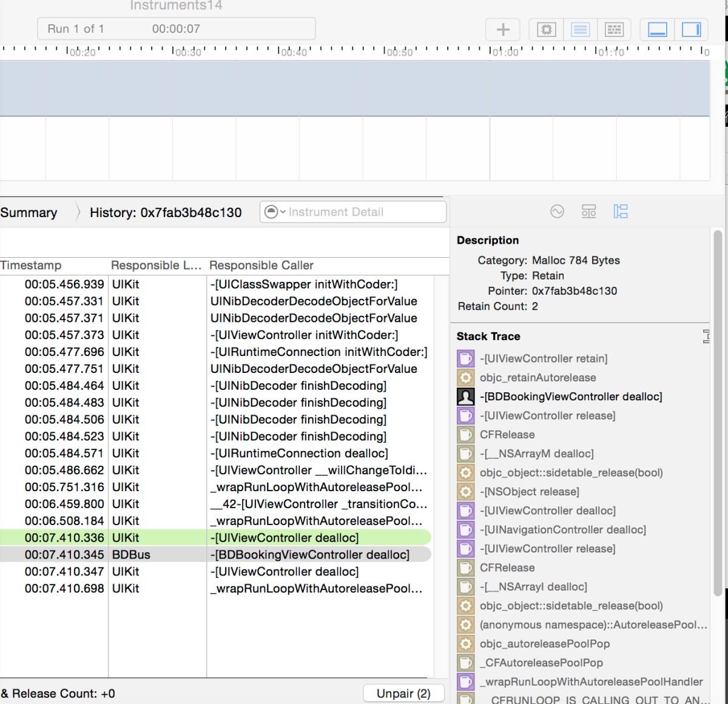Select the -[__NSArrayI dealloc] frame icon
This screenshot has width=728, height=704.
[x=465, y=586]
